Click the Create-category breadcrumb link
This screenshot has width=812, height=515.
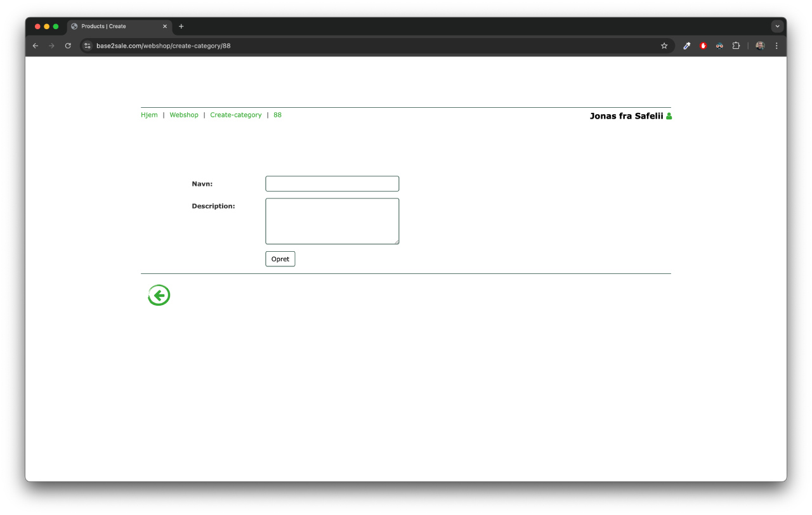(235, 115)
